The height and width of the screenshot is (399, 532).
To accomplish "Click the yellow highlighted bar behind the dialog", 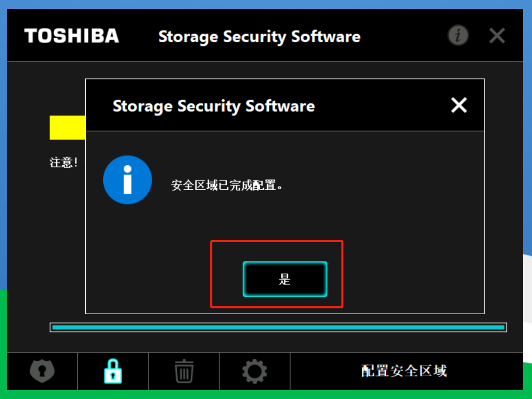I will click(68, 128).
